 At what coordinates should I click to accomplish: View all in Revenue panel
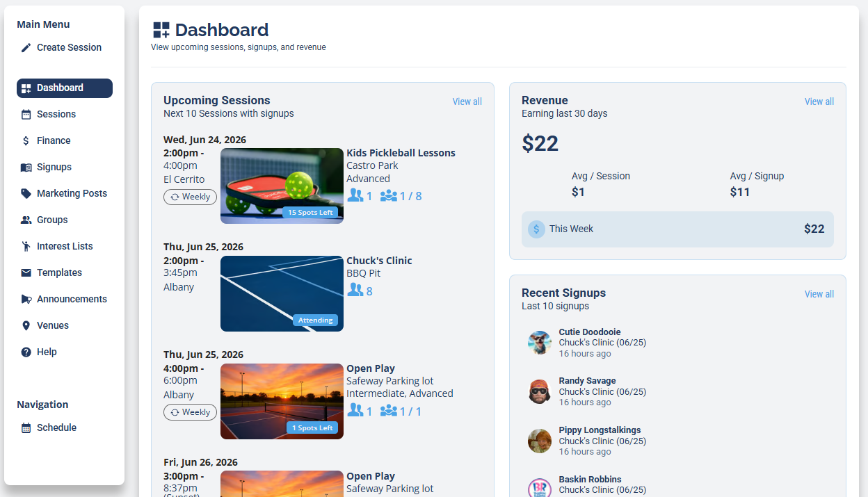click(819, 101)
